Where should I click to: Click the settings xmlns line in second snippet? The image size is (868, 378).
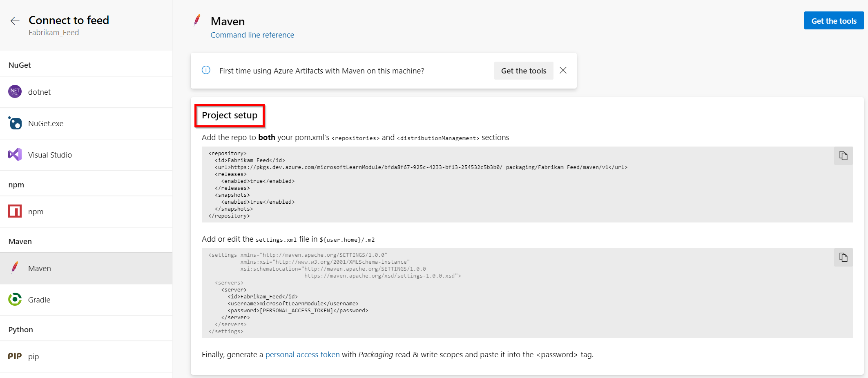pos(298,255)
